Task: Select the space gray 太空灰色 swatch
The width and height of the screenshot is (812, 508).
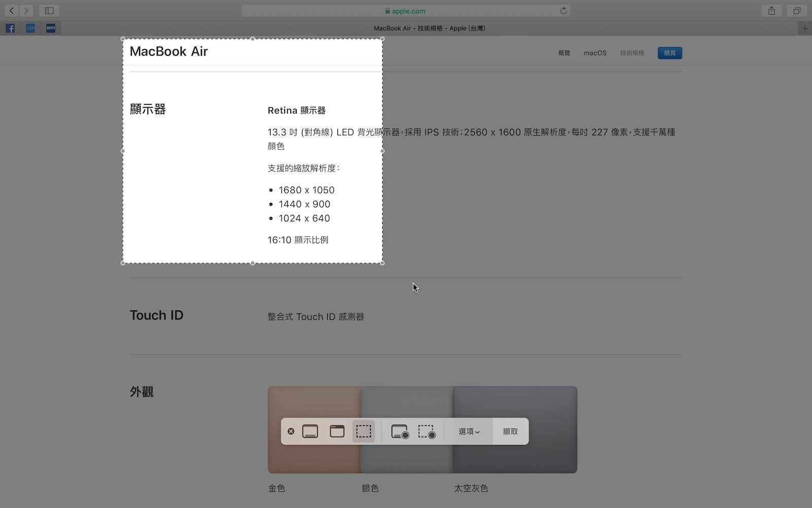Action: click(x=515, y=429)
